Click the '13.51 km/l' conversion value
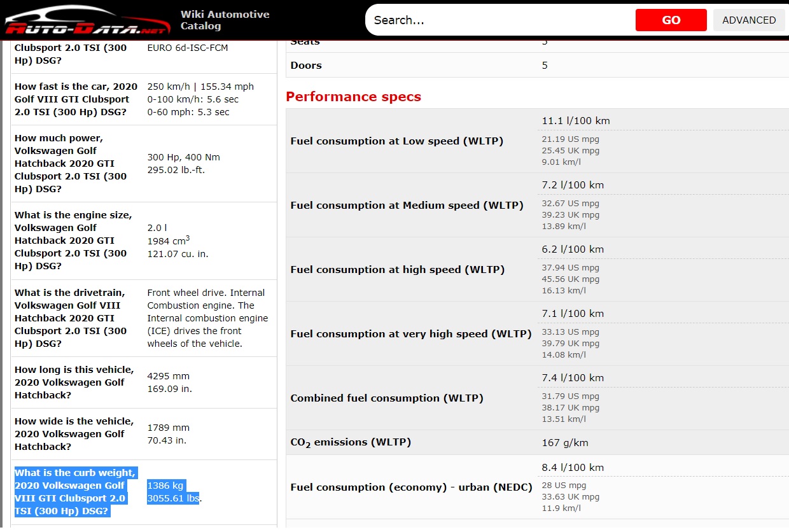The height and width of the screenshot is (532, 789). pyautogui.click(x=564, y=419)
